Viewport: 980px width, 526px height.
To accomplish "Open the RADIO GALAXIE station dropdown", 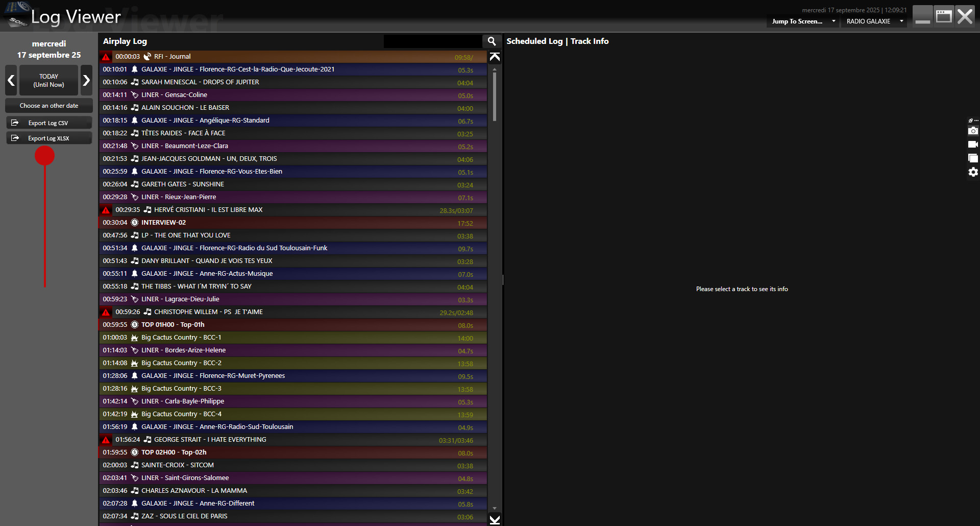I will click(x=874, y=21).
